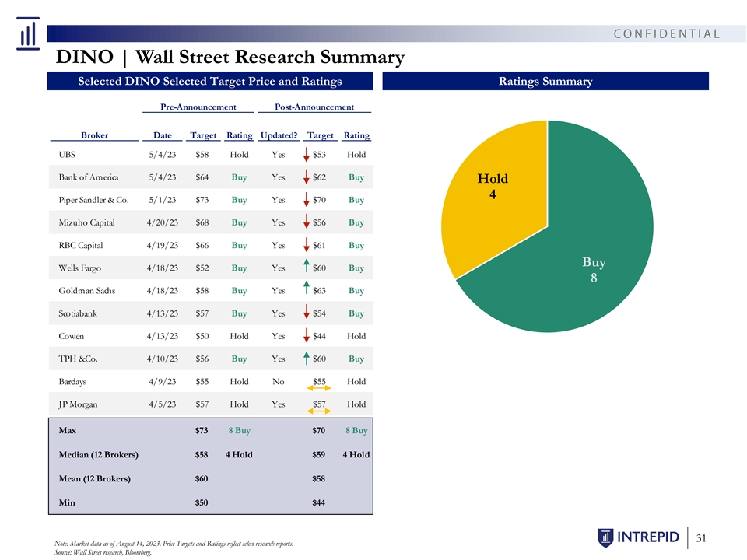Click the 'No' updated value for Barclays
Viewport: 747px width, 560px height.
coord(279,381)
